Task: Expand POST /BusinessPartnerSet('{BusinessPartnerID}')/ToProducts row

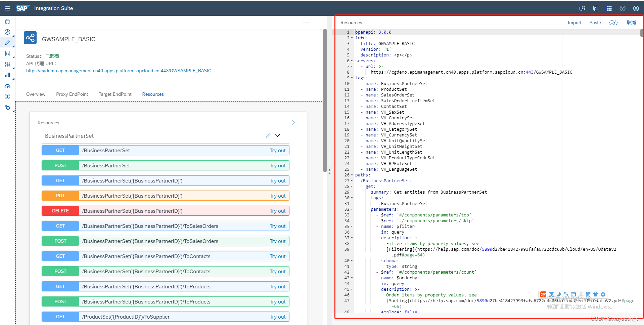Action: [166, 302]
